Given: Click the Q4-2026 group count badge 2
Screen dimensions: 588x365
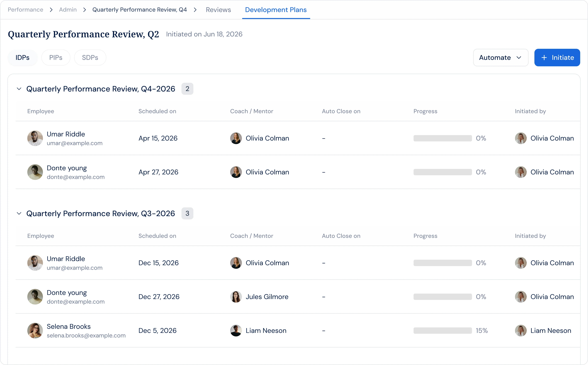Looking at the screenshot, I should pyautogui.click(x=187, y=89).
